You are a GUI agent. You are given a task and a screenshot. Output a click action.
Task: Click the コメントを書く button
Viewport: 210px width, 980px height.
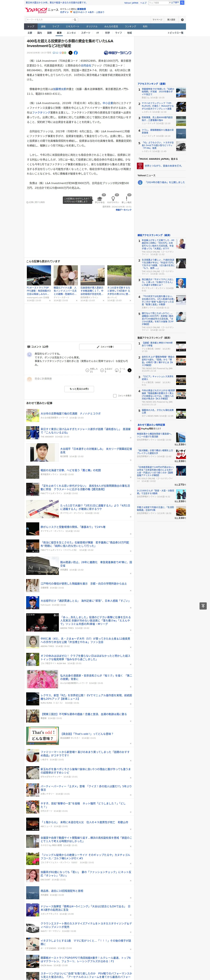(x=105, y=347)
